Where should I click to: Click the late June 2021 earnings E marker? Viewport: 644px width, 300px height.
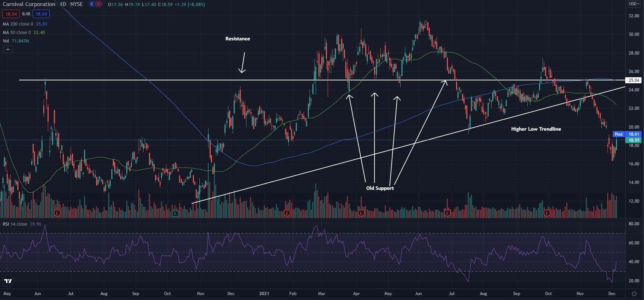pos(447,213)
